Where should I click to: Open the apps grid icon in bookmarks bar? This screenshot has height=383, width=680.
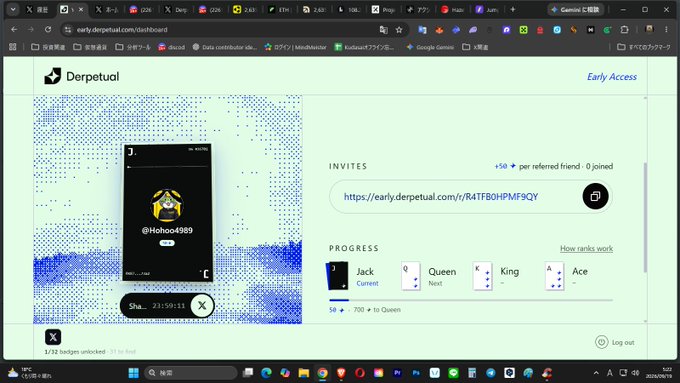pyautogui.click(x=13, y=47)
